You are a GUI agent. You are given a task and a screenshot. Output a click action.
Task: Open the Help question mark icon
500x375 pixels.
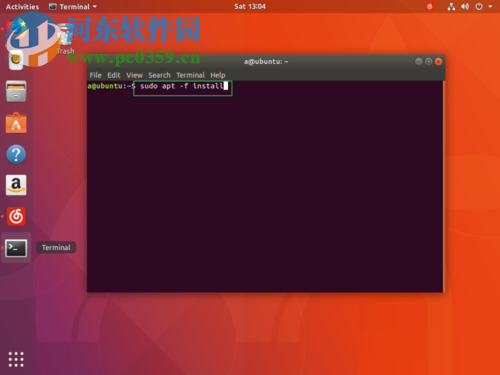[x=16, y=154]
